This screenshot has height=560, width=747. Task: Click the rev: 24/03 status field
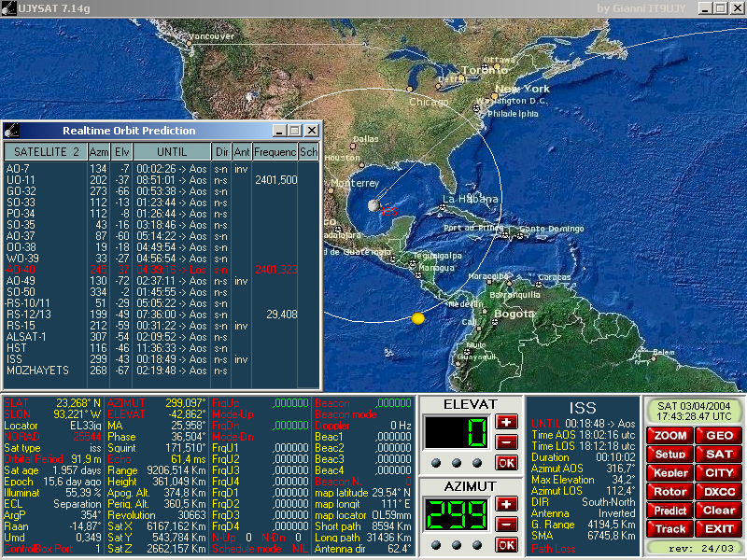(x=694, y=549)
